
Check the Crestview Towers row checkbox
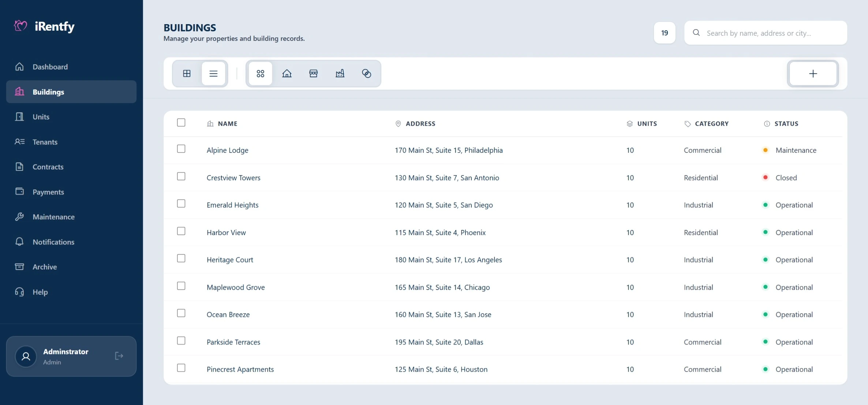[181, 176]
